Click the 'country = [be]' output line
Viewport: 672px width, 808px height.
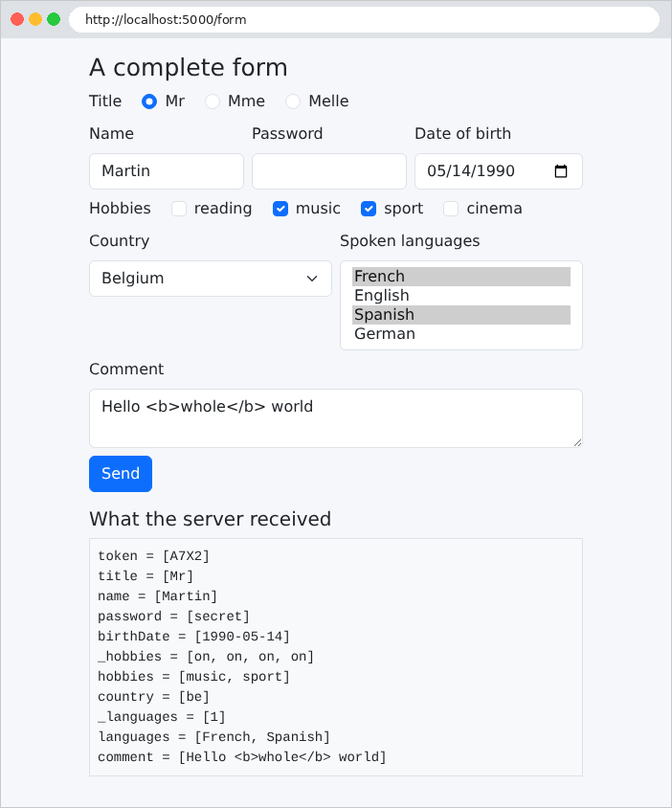click(x=153, y=697)
